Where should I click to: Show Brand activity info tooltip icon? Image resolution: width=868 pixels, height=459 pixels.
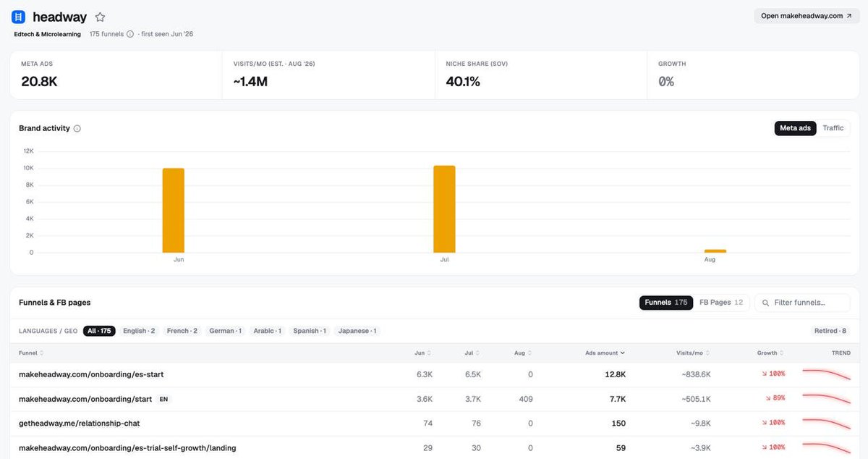click(77, 129)
